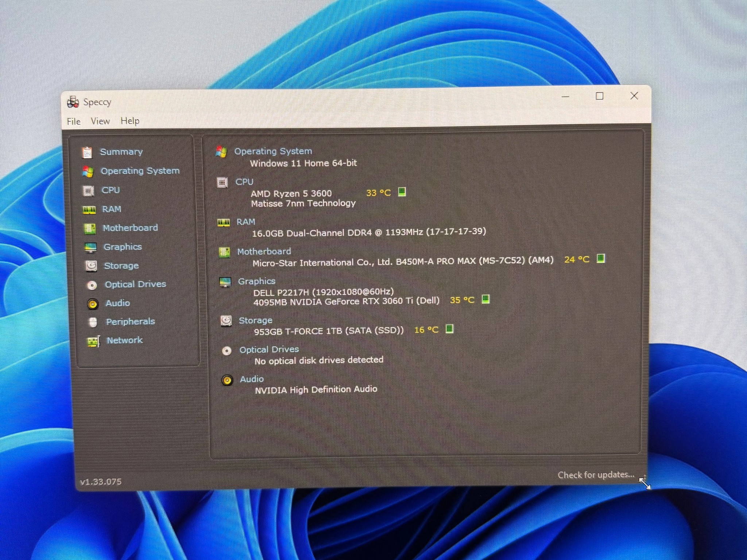Open the Peripherals mouse icon in sidebar

coord(93,322)
